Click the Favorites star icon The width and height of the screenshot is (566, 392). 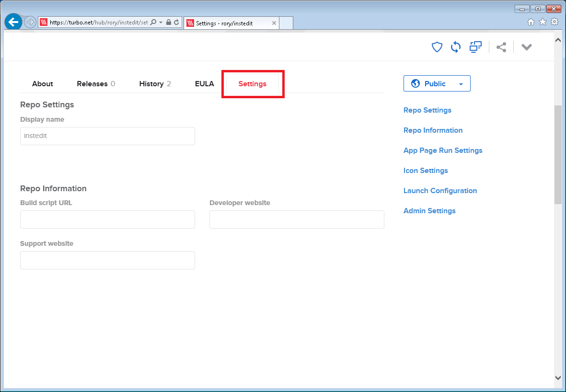point(543,22)
